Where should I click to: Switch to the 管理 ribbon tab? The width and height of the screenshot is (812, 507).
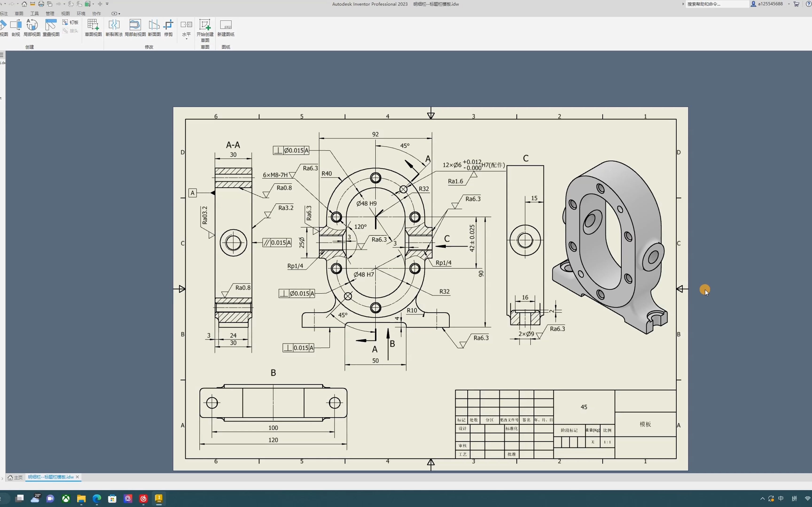pyautogui.click(x=50, y=14)
